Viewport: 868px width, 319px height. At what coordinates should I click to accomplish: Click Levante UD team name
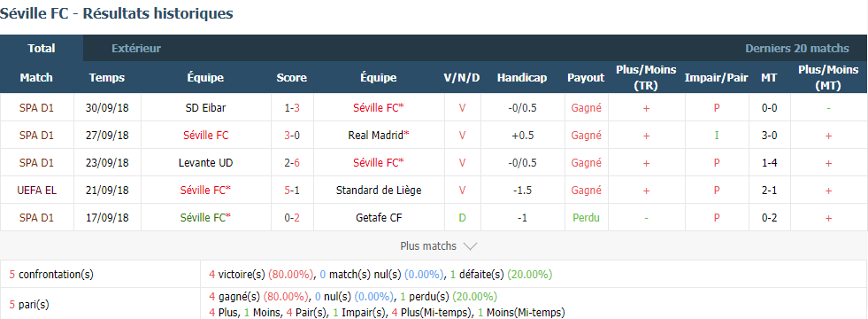click(205, 162)
